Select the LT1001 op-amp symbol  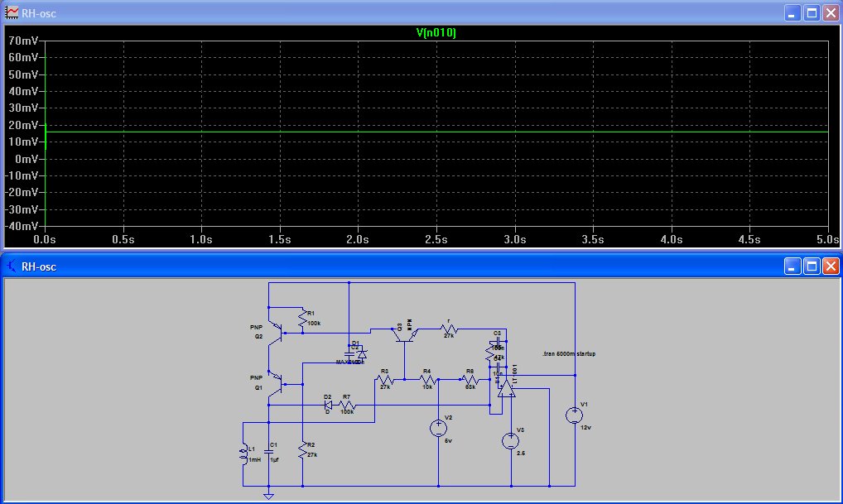[506, 388]
